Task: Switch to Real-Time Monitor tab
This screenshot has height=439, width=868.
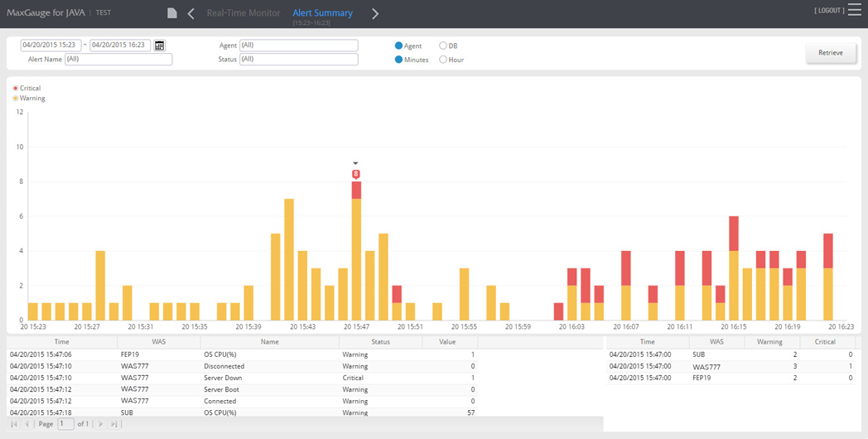Action: (244, 12)
